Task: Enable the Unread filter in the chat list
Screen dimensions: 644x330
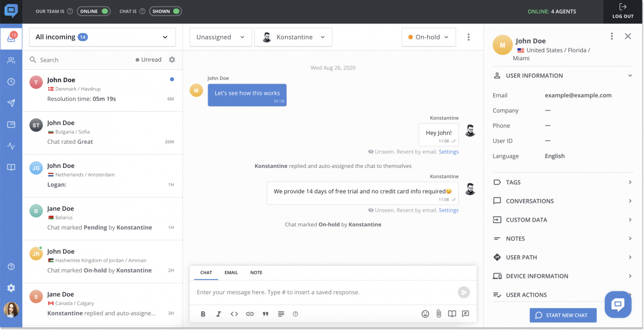Action: click(x=149, y=59)
